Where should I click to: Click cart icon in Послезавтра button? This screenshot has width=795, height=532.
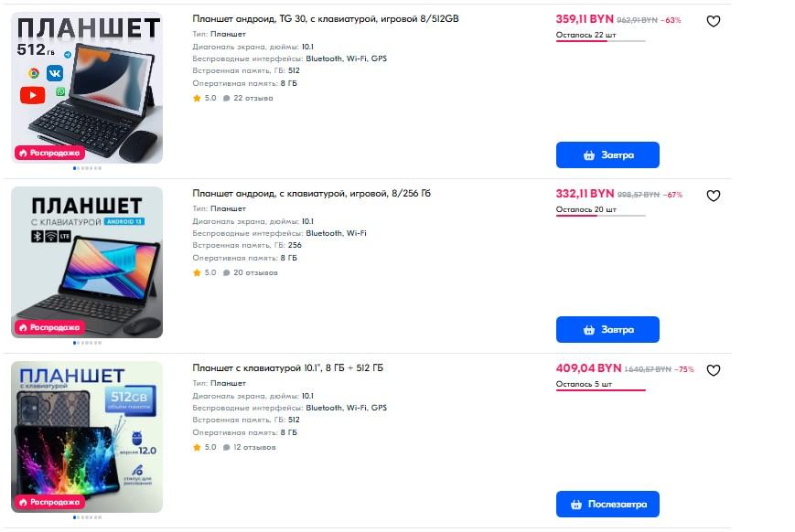pos(575,504)
